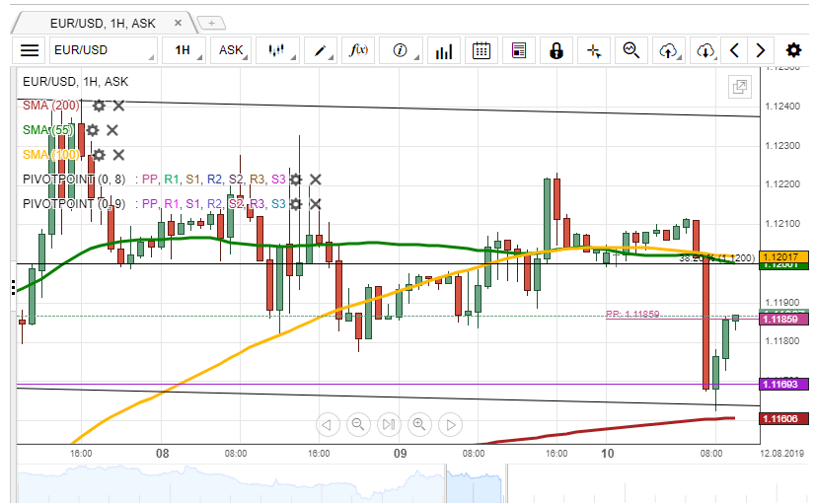The image size is (815, 504).
Task: Open the chart type candlestick dropdown
Action: click(279, 50)
